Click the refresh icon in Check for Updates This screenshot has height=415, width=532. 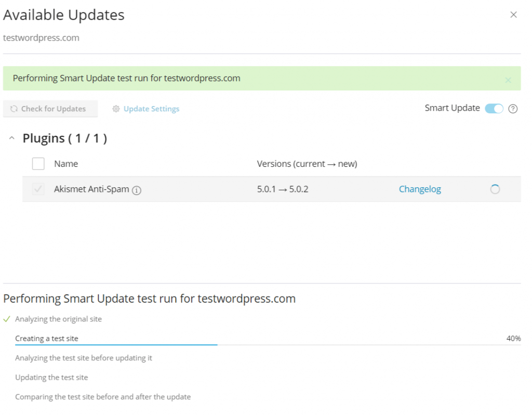pyautogui.click(x=14, y=109)
